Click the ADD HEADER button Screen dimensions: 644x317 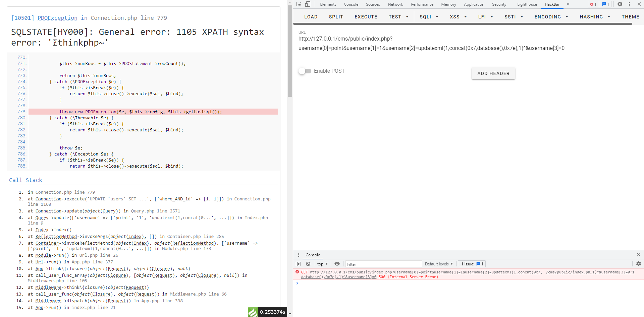(x=493, y=73)
